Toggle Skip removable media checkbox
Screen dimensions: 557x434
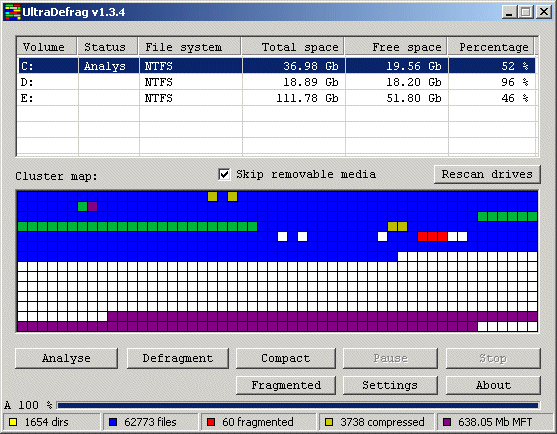(224, 174)
